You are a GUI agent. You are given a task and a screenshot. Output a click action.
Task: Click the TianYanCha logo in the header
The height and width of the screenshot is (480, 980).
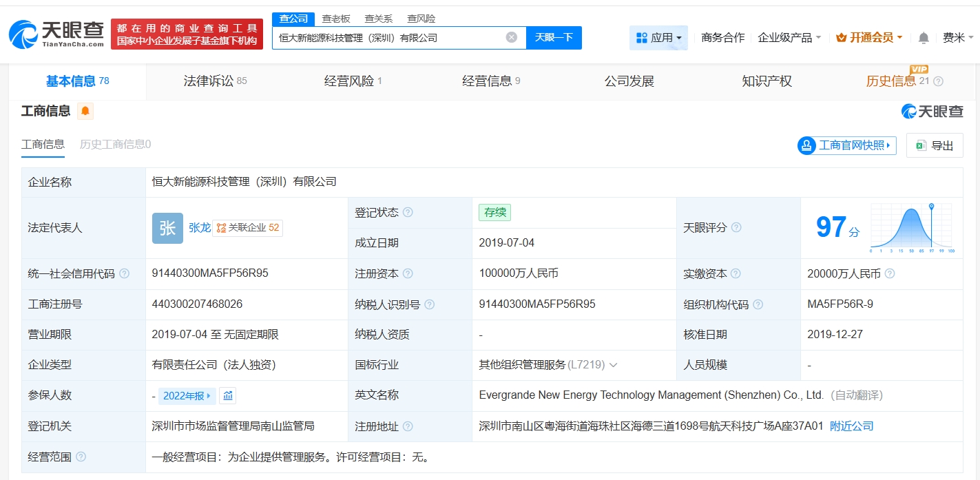point(56,34)
